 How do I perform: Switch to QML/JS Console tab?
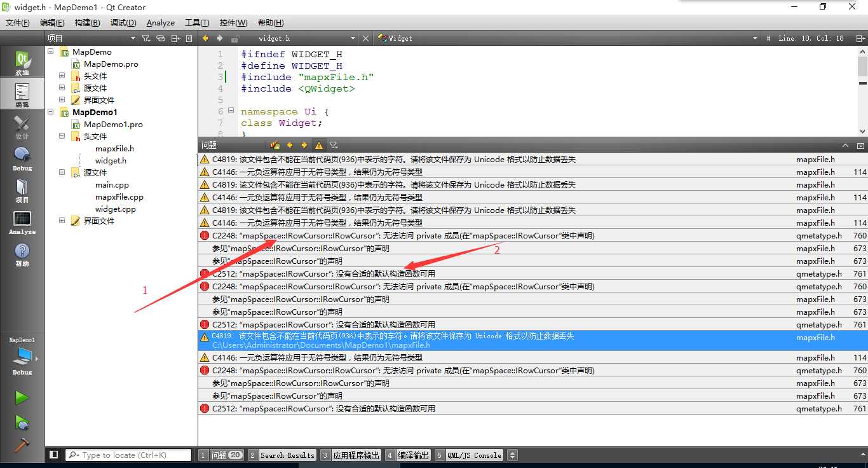(469, 455)
